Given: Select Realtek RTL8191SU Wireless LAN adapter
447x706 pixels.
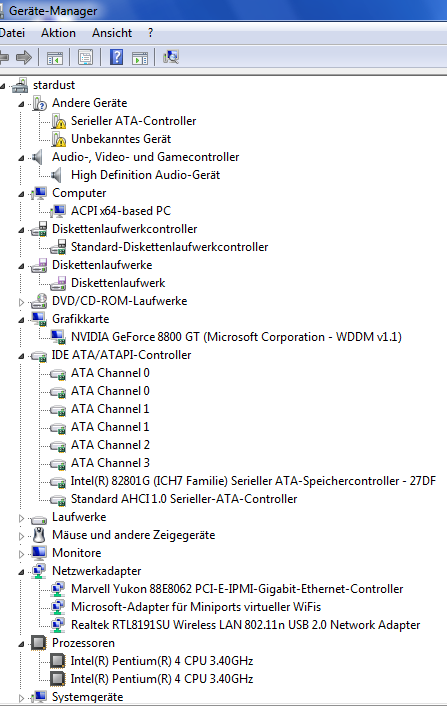Looking at the screenshot, I should pos(245,625).
